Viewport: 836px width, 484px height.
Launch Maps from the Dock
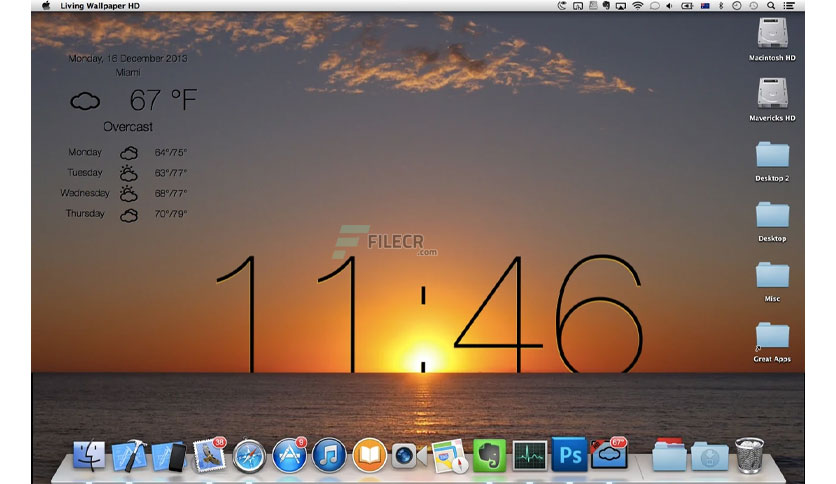click(x=449, y=456)
